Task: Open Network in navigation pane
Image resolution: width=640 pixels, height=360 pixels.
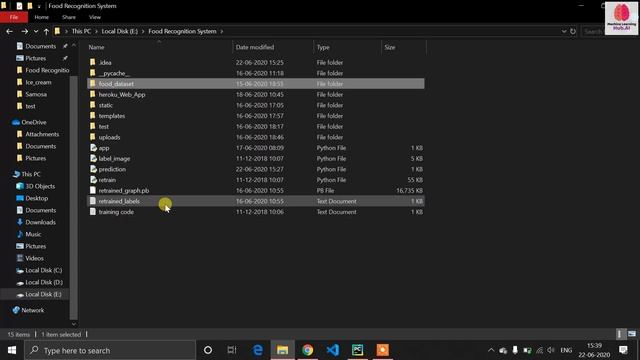Action: [x=28, y=310]
